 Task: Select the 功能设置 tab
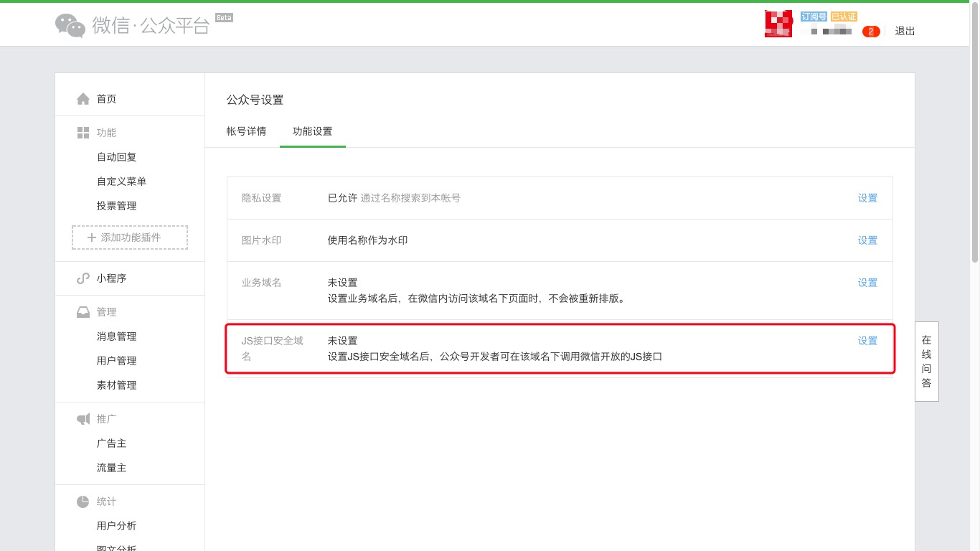pos(313,131)
